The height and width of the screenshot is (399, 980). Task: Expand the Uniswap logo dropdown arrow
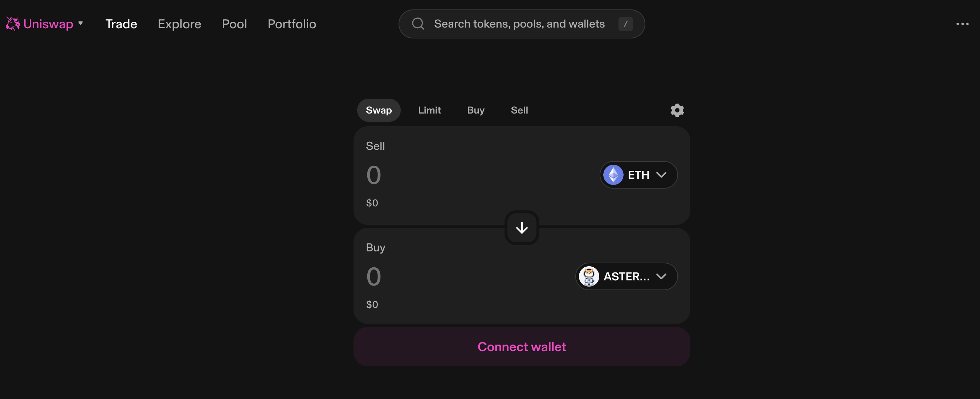(x=81, y=23)
